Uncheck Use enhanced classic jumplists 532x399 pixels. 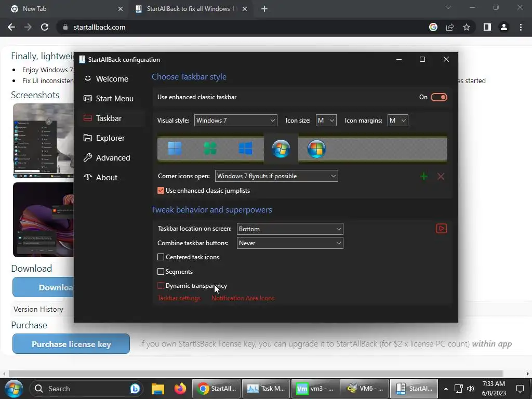(x=161, y=191)
